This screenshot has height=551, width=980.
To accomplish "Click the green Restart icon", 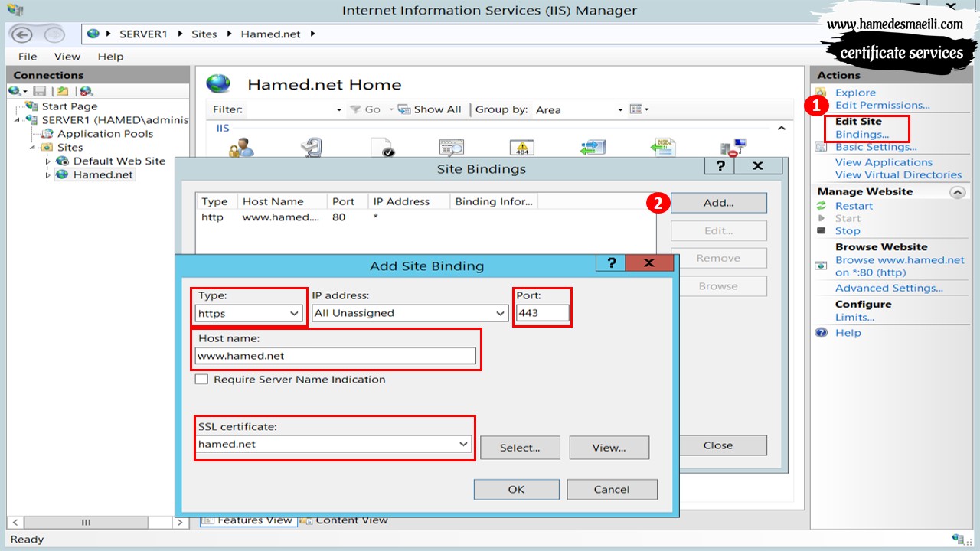I will 822,206.
